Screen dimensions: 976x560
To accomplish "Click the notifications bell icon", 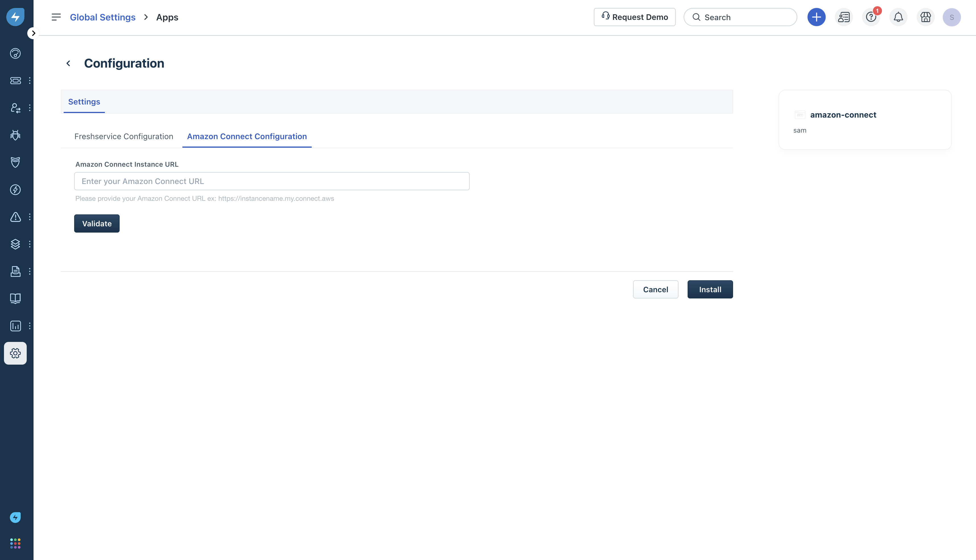I will [x=898, y=17].
